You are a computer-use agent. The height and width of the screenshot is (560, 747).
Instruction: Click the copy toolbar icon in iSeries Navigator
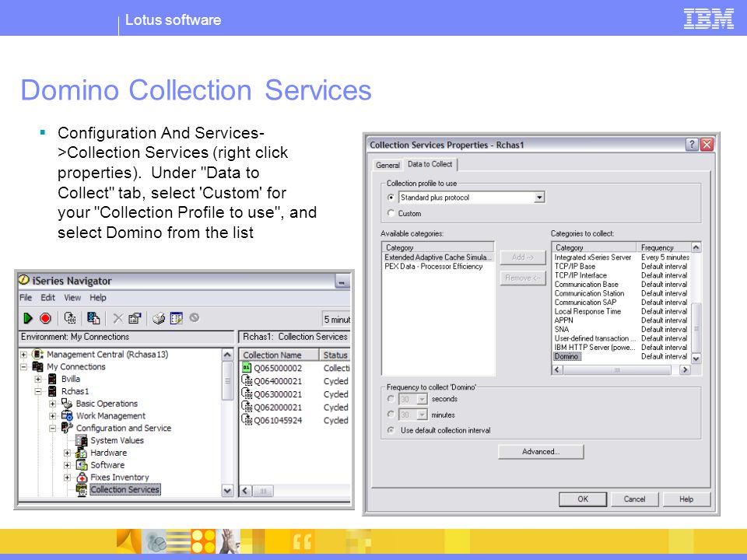94,318
